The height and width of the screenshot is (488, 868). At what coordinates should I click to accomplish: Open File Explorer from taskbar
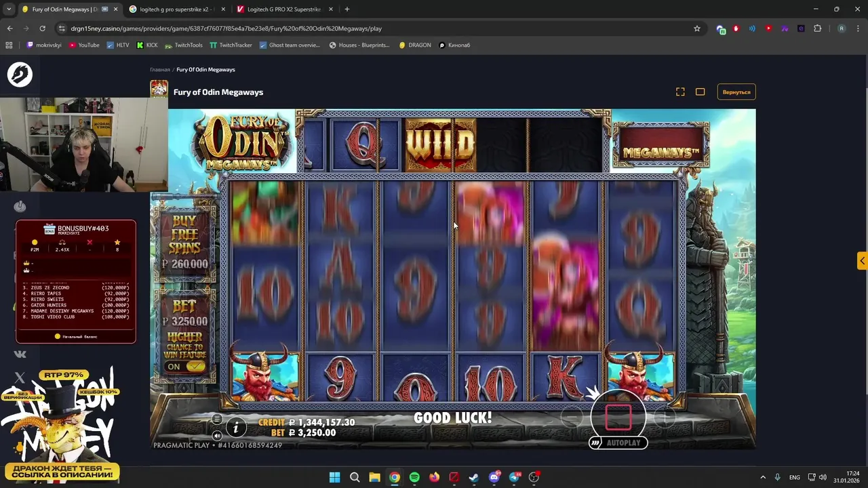374,477
